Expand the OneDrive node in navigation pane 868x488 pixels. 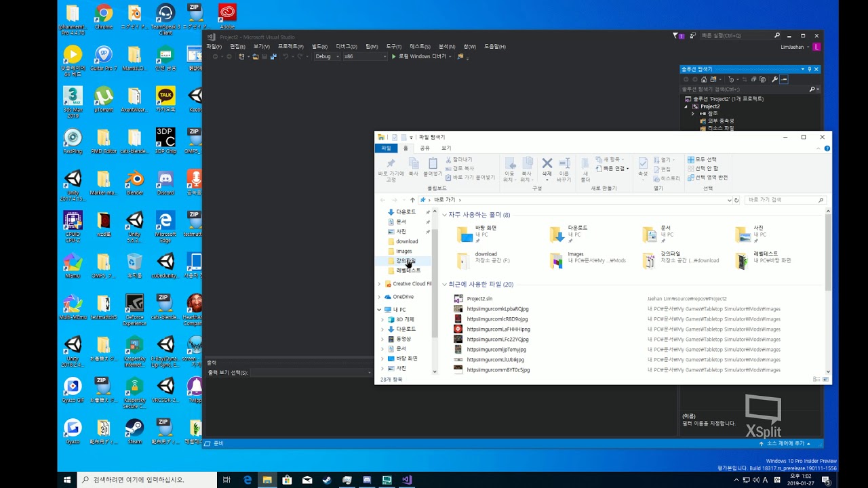[x=379, y=297]
